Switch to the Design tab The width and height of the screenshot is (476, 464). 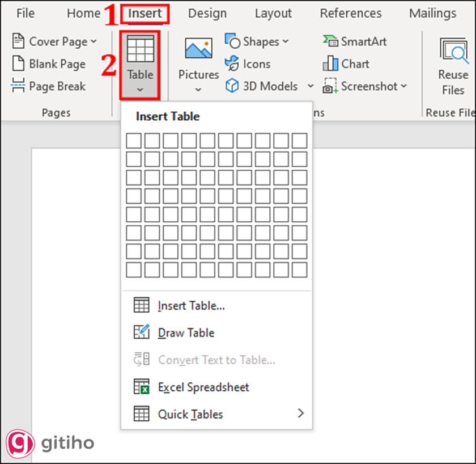point(207,13)
